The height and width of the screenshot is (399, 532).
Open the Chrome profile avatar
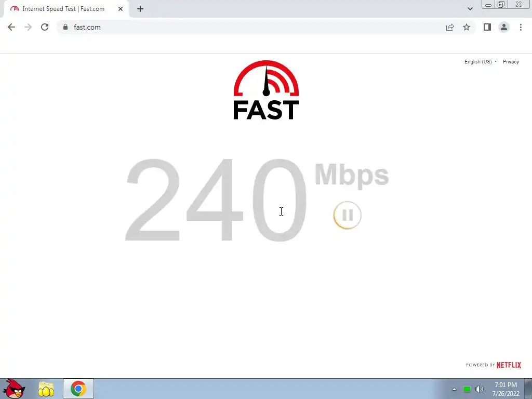[x=504, y=27]
